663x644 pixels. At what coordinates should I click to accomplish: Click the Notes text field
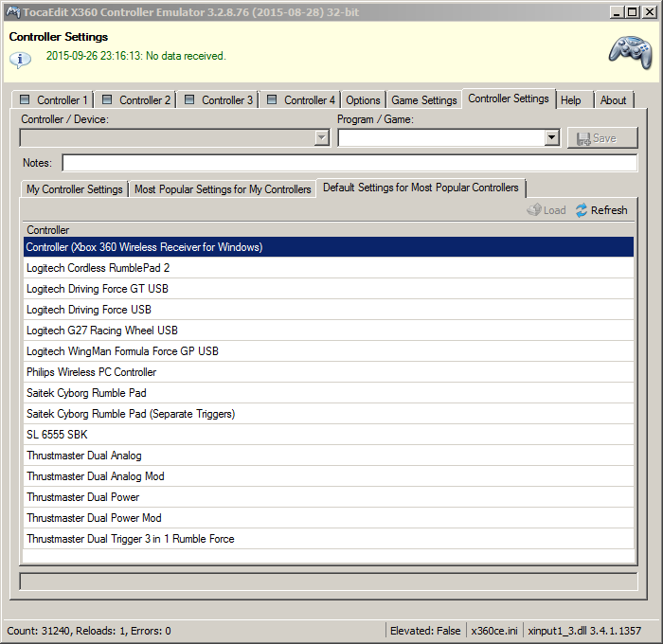[x=349, y=163]
